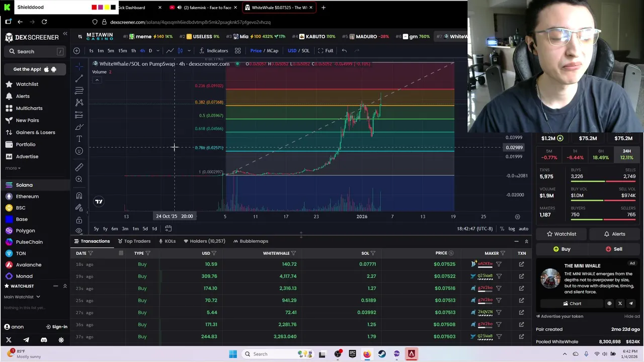Toggle Price / MCap display
This screenshot has width=644, height=362.
(264, 50)
